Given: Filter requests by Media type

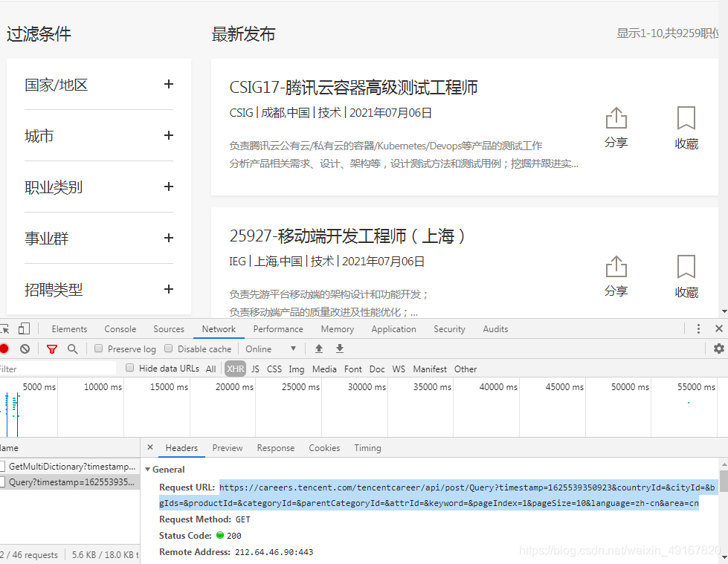Looking at the screenshot, I should click(324, 369).
